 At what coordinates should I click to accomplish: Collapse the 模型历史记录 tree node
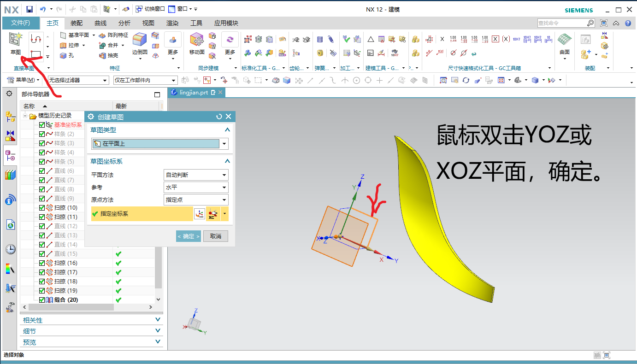click(x=25, y=116)
